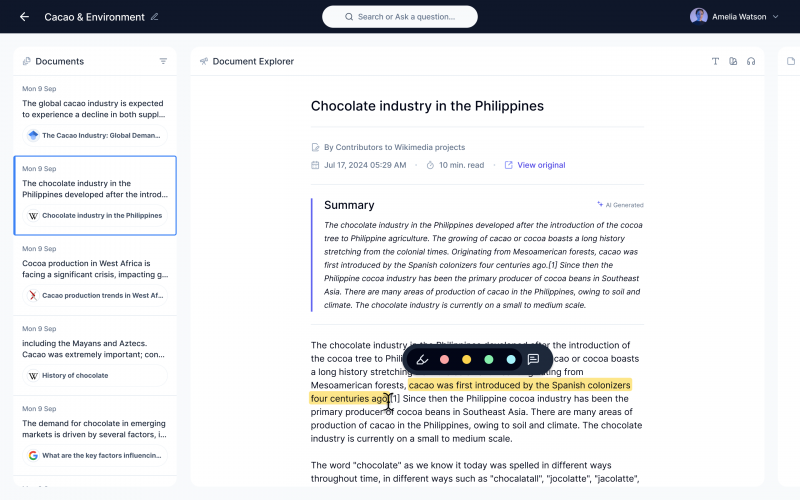This screenshot has width=800, height=500.
Task: Open Amelia Watson avatar
Action: (698, 16)
